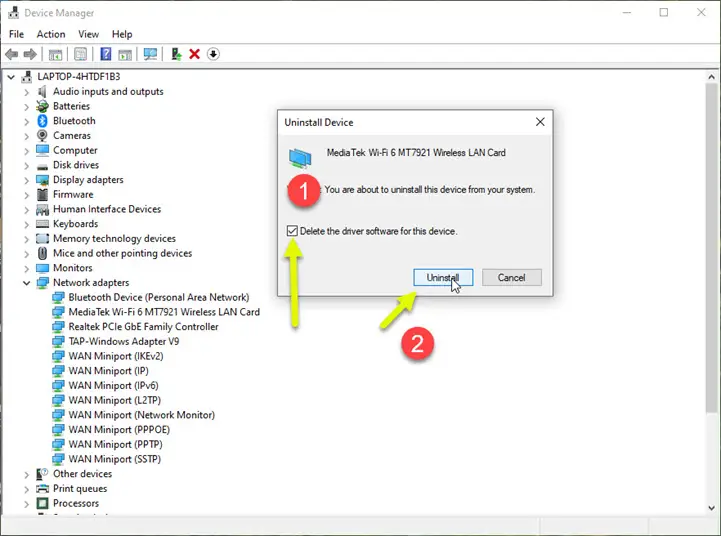Select WAN Miniport (SSTP)
721x536 pixels.
(115, 459)
